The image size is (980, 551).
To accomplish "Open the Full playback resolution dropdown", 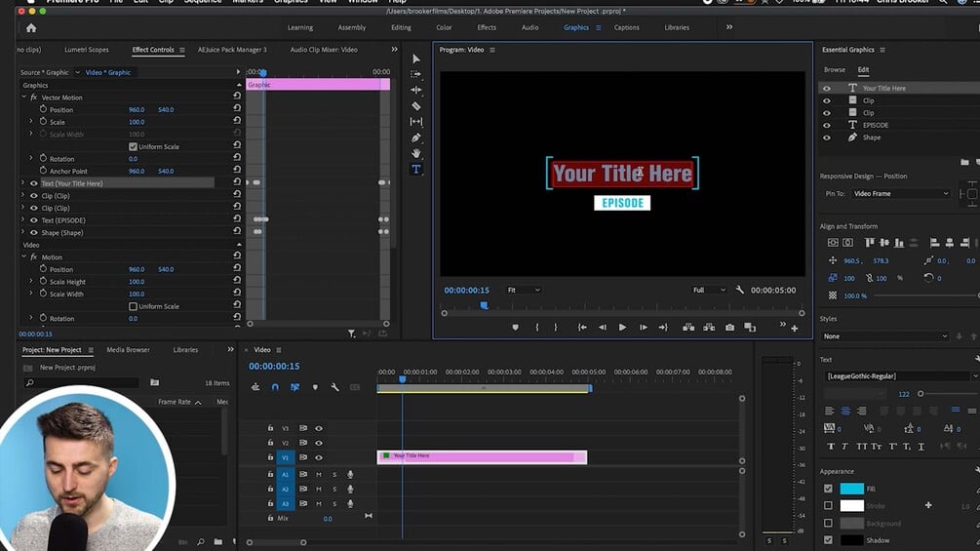I will tap(709, 290).
